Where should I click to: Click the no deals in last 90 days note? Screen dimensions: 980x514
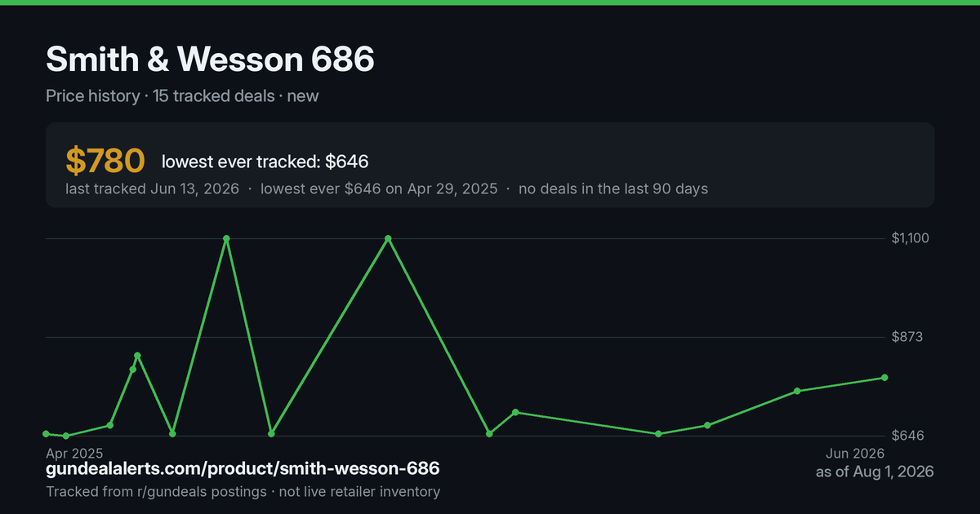(613, 188)
